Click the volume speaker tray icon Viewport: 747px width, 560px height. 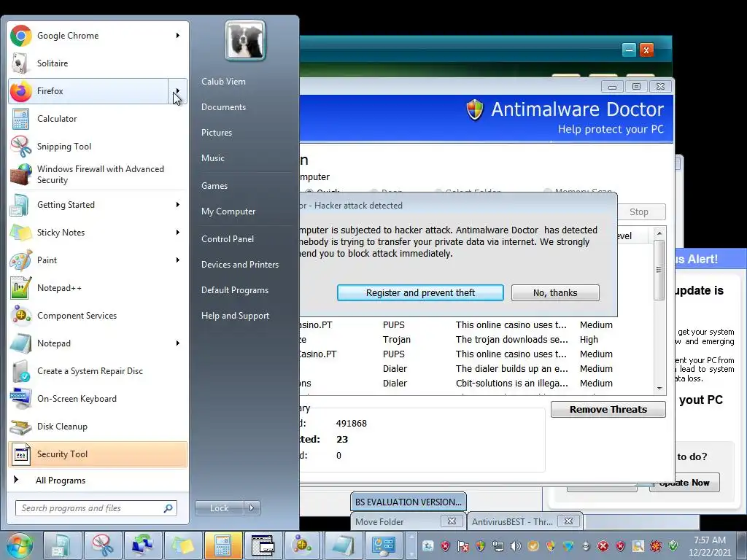click(x=516, y=545)
